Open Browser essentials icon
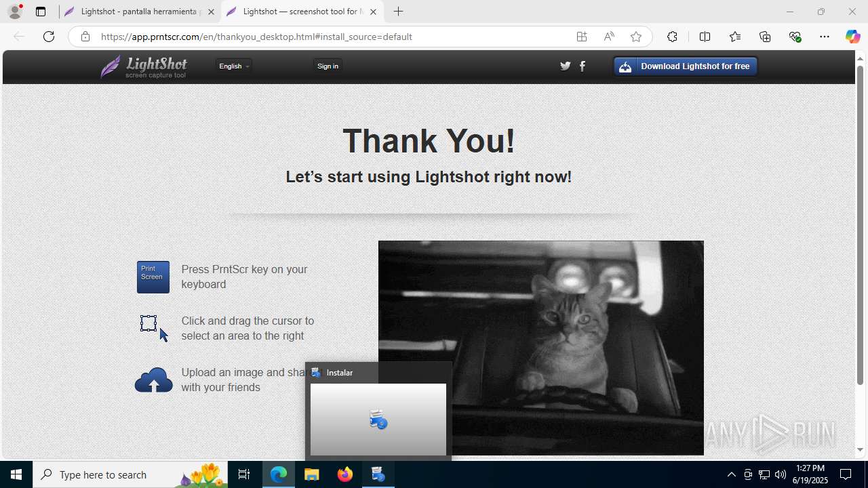 point(795,37)
